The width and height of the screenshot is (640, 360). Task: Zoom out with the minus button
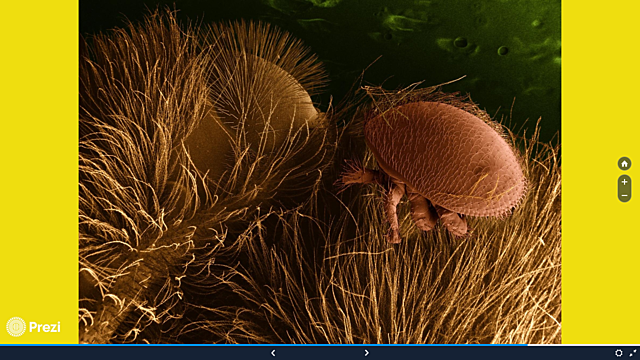tap(624, 196)
